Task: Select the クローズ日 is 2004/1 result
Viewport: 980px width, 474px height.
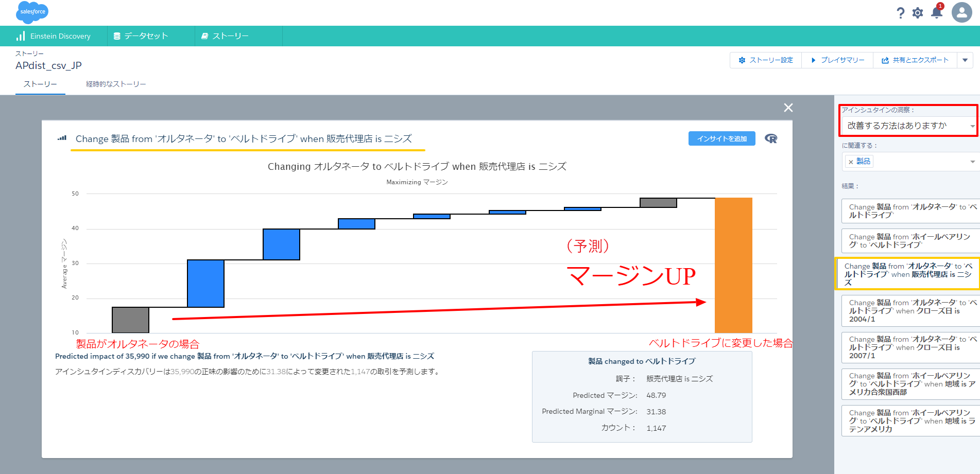Action: (910, 311)
